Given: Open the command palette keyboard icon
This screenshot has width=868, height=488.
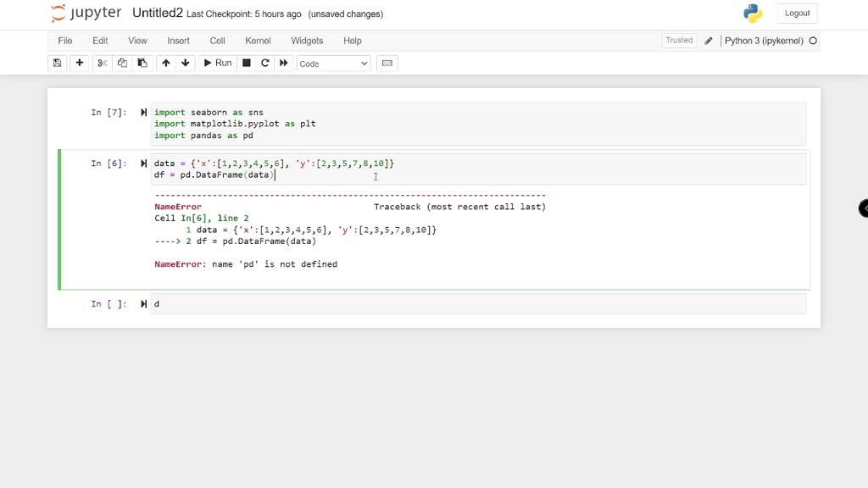Looking at the screenshot, I should [387, 63].
